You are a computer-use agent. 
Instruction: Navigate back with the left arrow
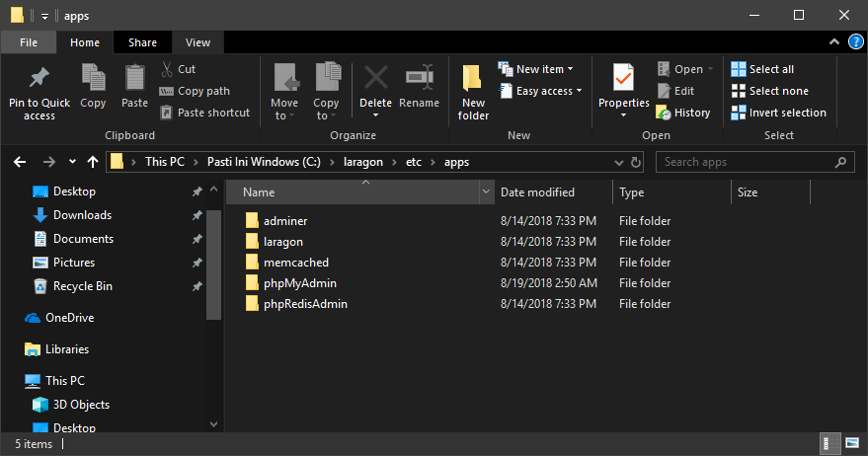(x=20, y=162)
